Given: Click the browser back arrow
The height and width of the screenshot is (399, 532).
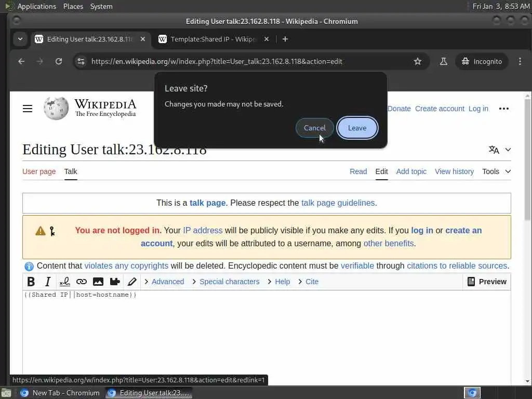Looking at the screenshot, I should click(x=21, y=61).
